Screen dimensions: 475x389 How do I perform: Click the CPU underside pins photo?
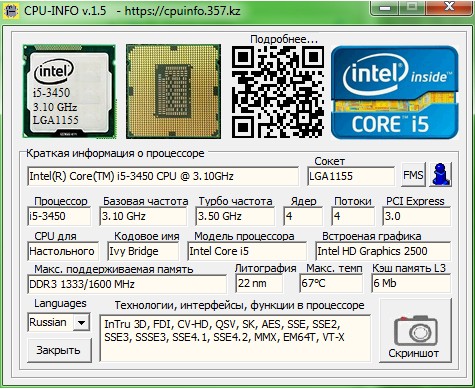point(173,91)
